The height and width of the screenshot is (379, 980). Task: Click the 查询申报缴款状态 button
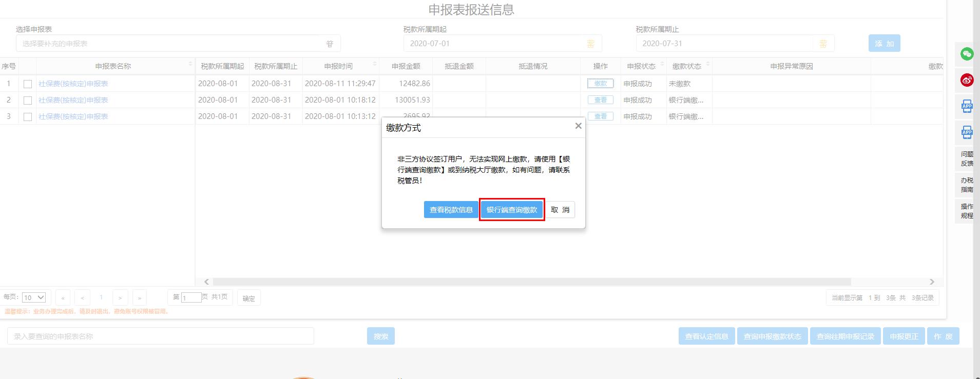(x=773, y=336)
